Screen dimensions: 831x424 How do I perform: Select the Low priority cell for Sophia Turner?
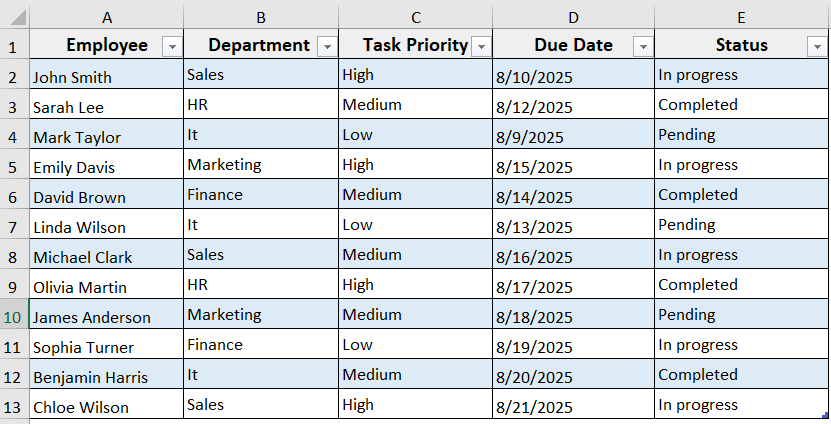point(415,345)
